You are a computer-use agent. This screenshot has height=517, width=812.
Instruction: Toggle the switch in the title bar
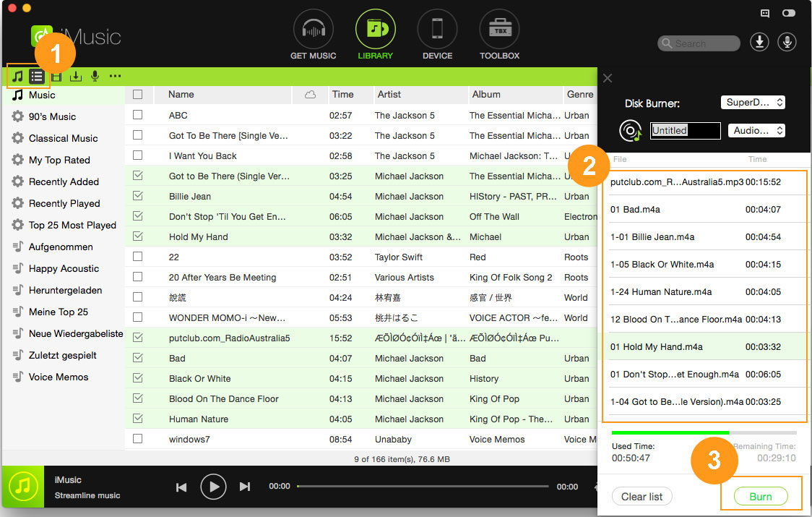[x=789, y=13]
